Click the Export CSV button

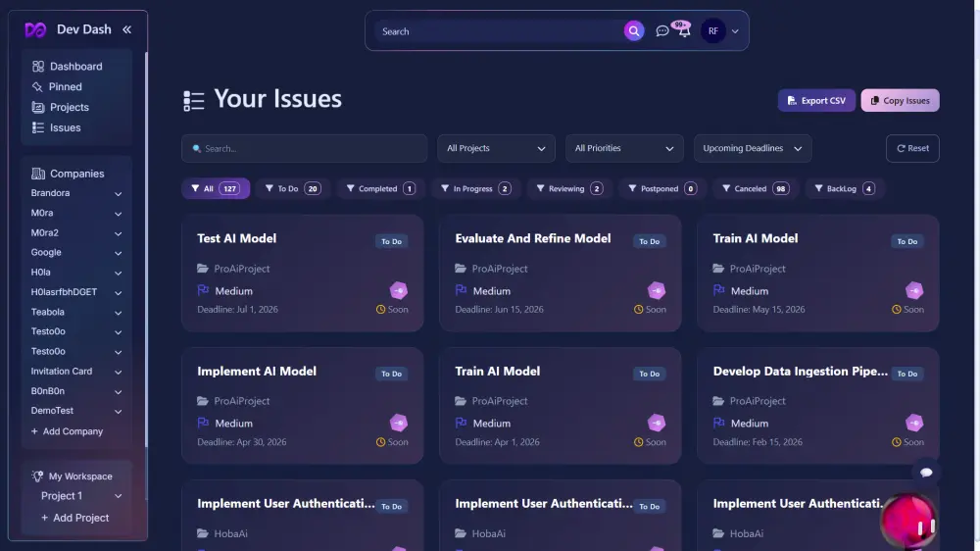point(816,100)
